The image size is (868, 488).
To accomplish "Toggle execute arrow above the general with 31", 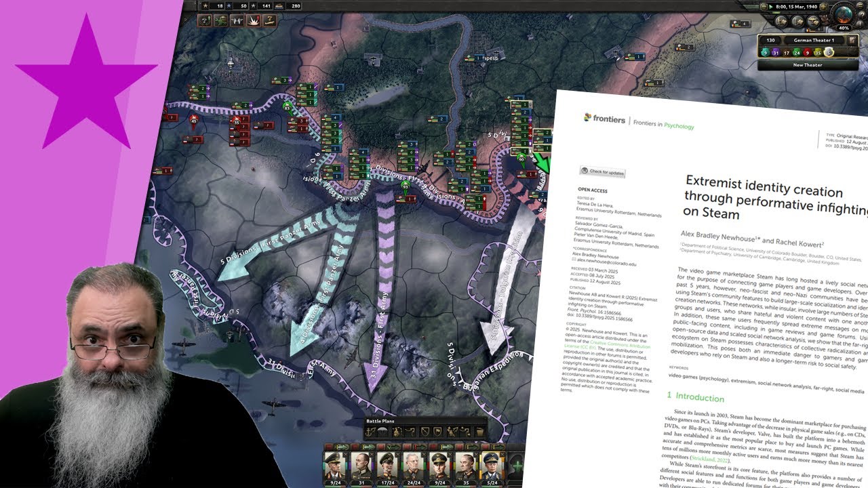I will 368,447.
